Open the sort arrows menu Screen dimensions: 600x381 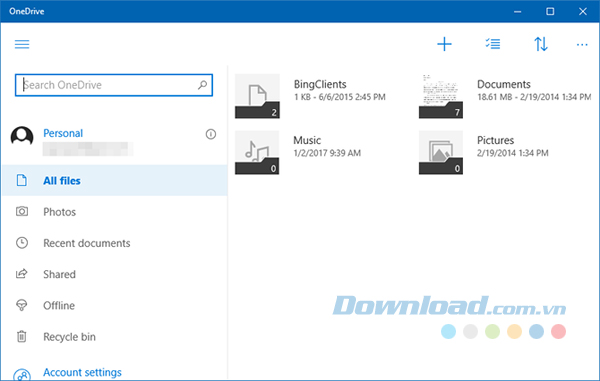[x=541, y=44]
